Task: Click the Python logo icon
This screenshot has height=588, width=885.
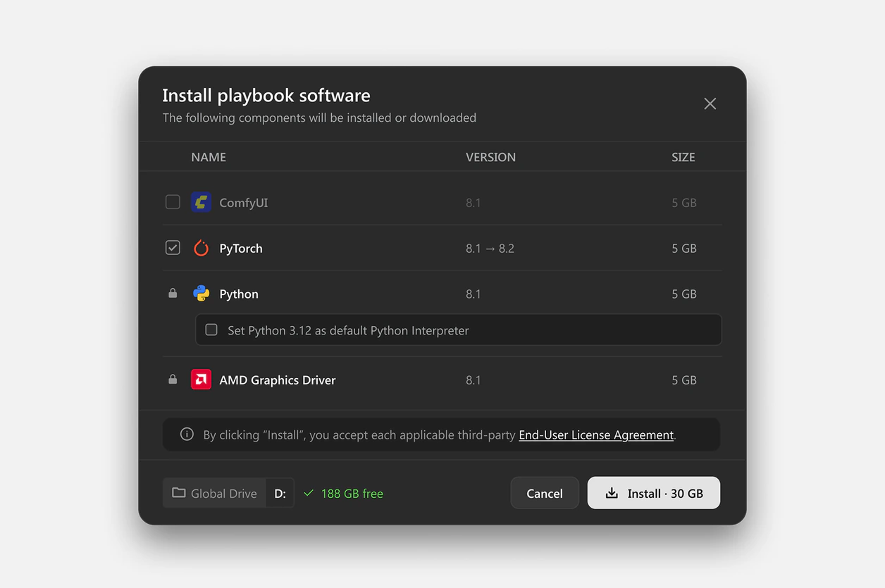Action: pos(201,294)
